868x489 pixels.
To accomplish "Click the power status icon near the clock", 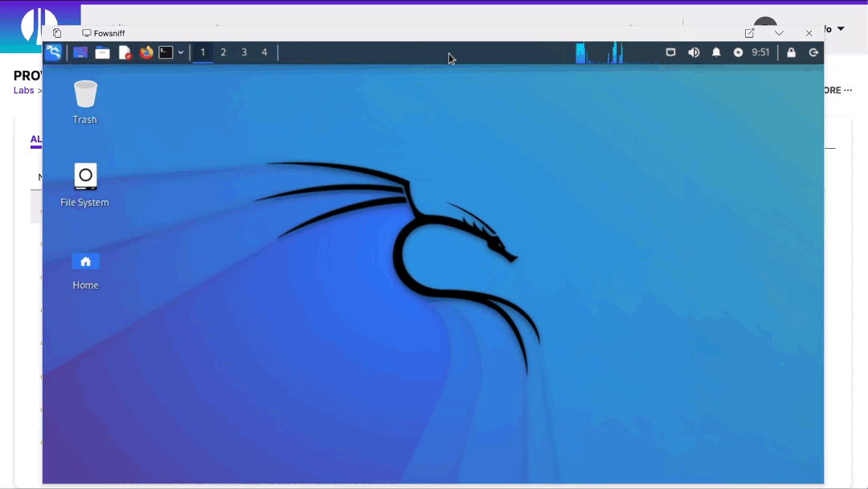I will coord(737,52).
